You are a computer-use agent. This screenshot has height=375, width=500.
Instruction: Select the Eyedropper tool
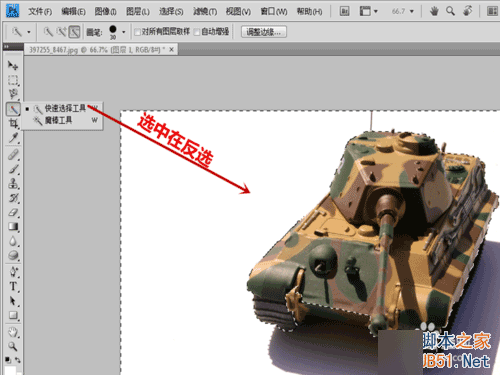pyautogui.click(x=13, y=137)
